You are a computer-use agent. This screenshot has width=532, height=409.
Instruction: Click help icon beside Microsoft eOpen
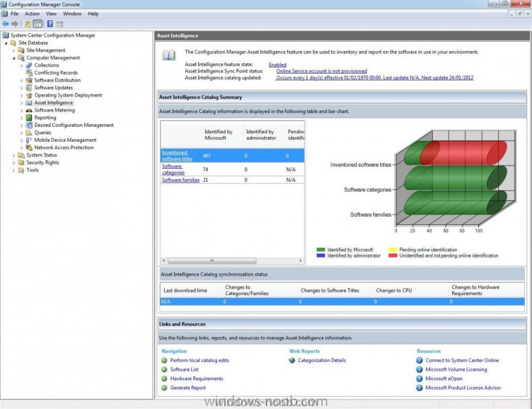click(419, 379)
